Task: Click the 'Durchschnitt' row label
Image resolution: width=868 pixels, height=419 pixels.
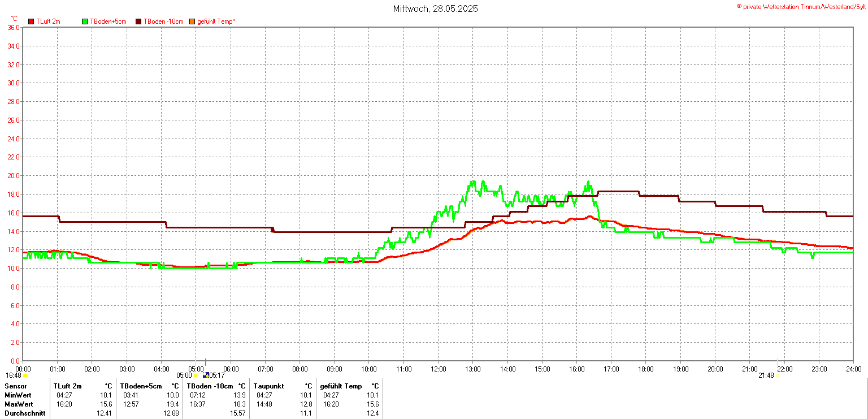Action: (25, 413)
